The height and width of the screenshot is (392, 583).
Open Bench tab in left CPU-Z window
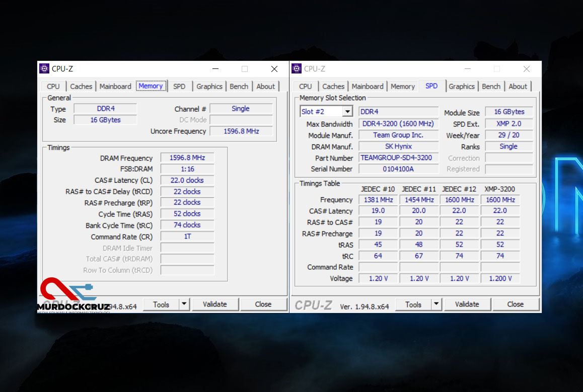click(x=239, y=86)
